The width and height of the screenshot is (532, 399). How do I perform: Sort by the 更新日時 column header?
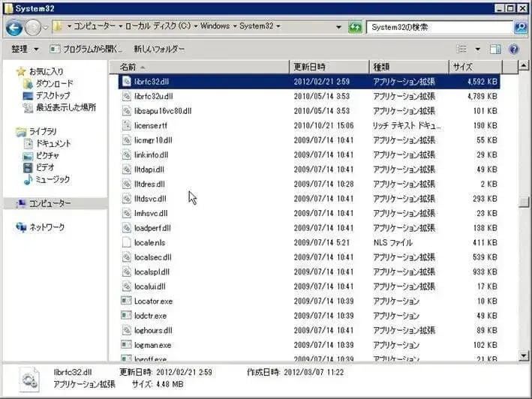[x=329, y=67]
